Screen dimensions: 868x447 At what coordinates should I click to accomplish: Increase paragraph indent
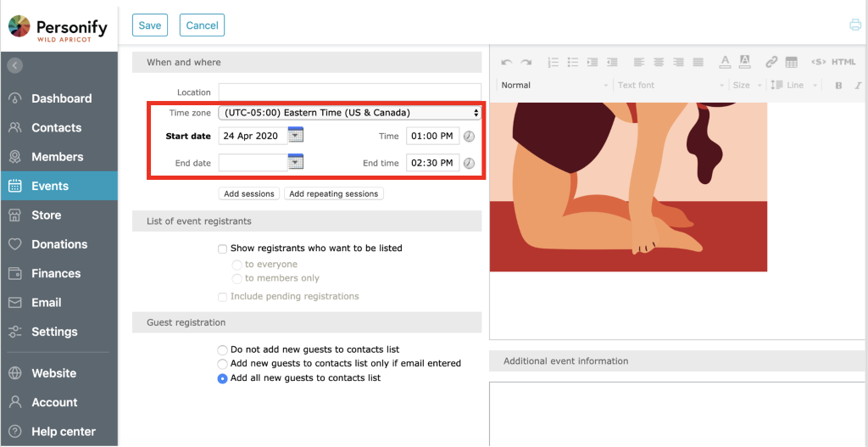pos(593,63)
